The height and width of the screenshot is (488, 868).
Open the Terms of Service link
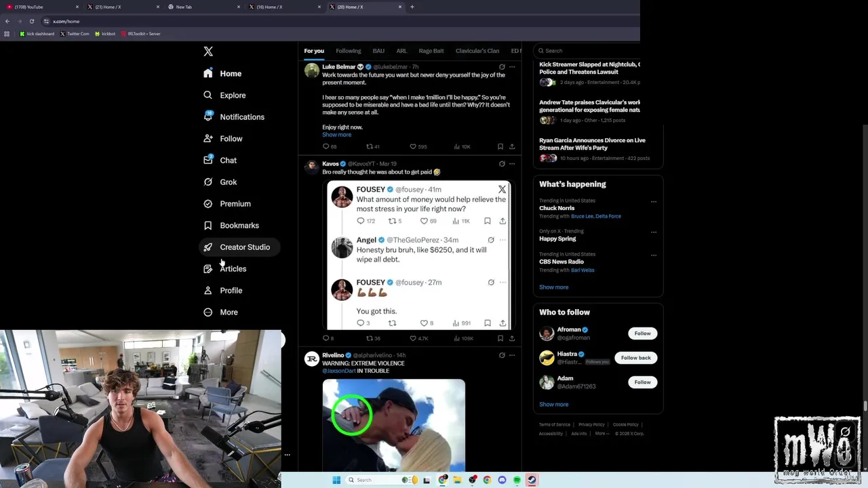point(555,424)
